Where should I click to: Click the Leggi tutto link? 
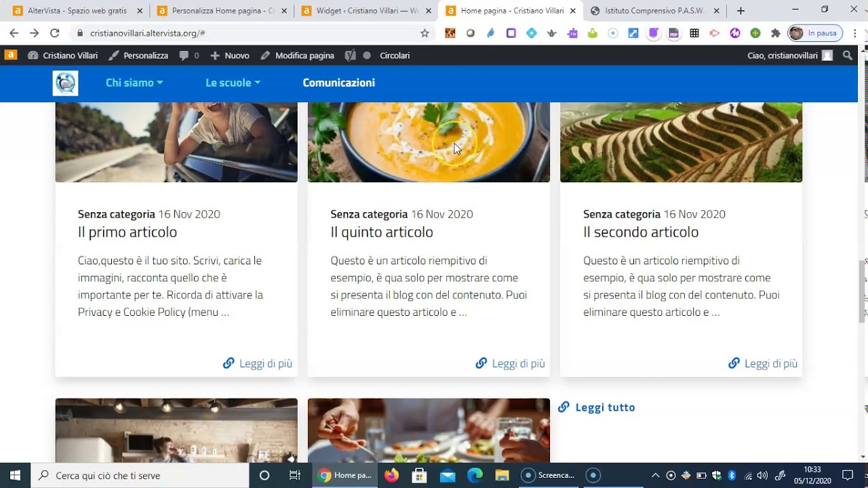click(x=597, y=407)
